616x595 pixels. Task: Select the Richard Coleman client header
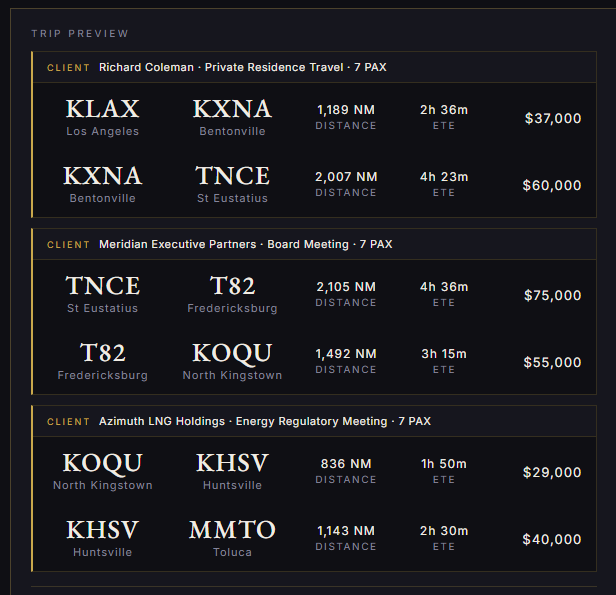tap(314, 67)
